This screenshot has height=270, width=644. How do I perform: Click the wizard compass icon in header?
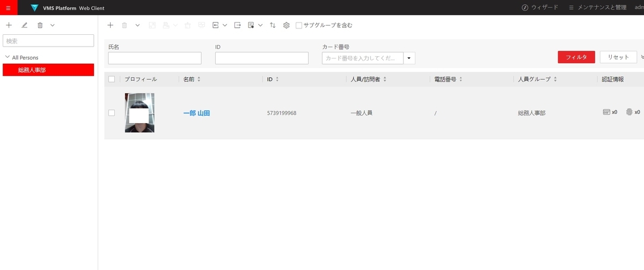[525, 7]
